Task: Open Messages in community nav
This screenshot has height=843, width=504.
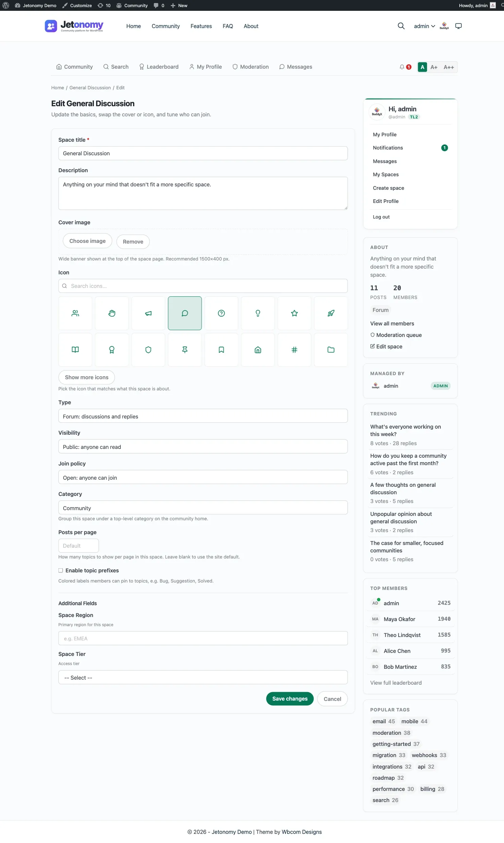Action: (296, 67)
